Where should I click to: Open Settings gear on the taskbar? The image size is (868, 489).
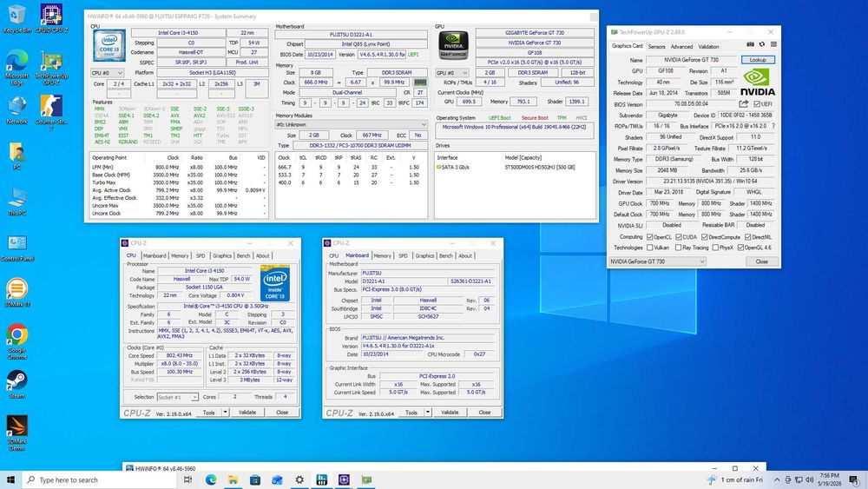pyautogui.click(x=299, y=479)
